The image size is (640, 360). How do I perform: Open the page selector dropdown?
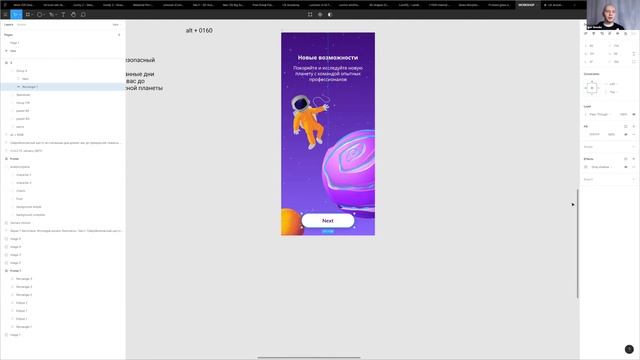(116, 24)
